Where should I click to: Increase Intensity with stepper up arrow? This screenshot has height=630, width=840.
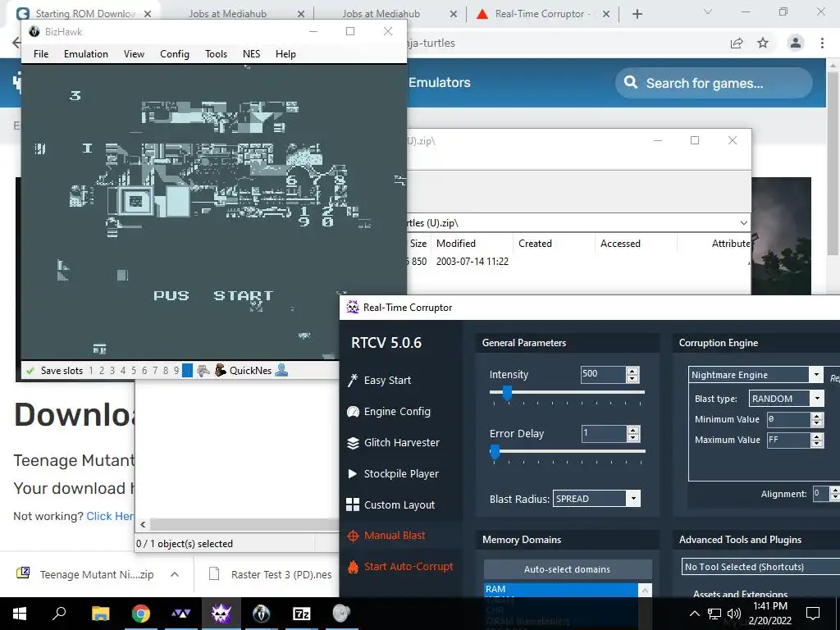click(x=632, y=371)
